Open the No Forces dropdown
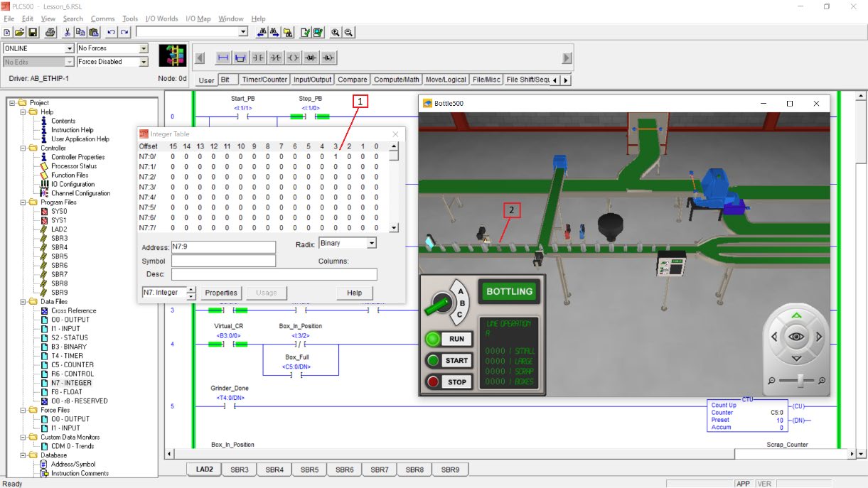The width and height of the screenshot is (868, 488). tap(144, 48)
